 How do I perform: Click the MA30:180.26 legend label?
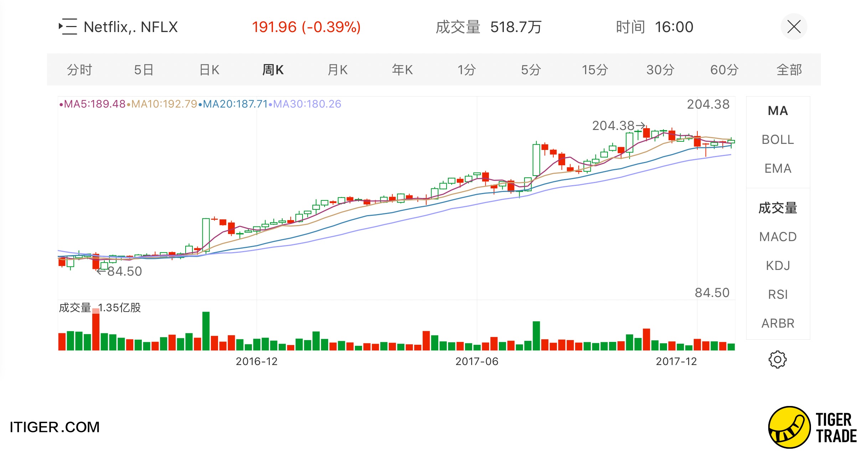tap(305, 104)
